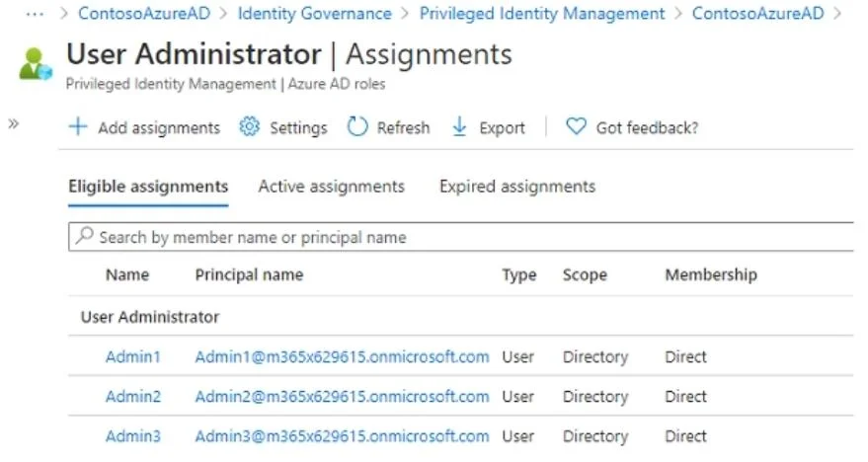Open Identity Governance breadcrumb link
The image size is (868, 462).
314,13
